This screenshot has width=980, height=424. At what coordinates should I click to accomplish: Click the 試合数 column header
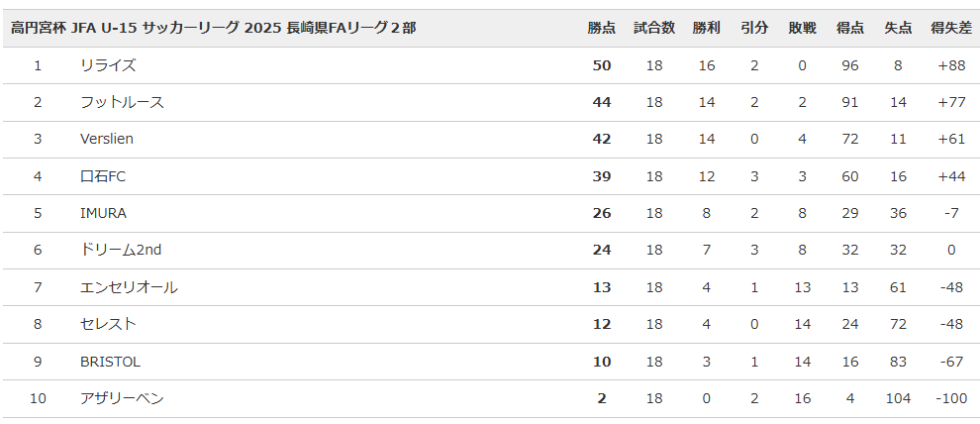(x=654, y=29)
